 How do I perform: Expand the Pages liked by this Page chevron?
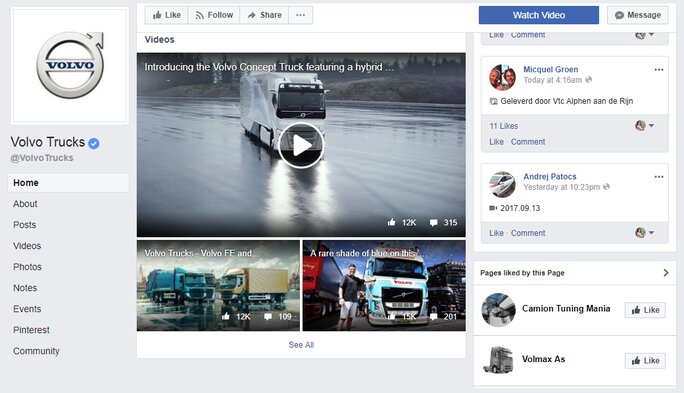(666, 273)
